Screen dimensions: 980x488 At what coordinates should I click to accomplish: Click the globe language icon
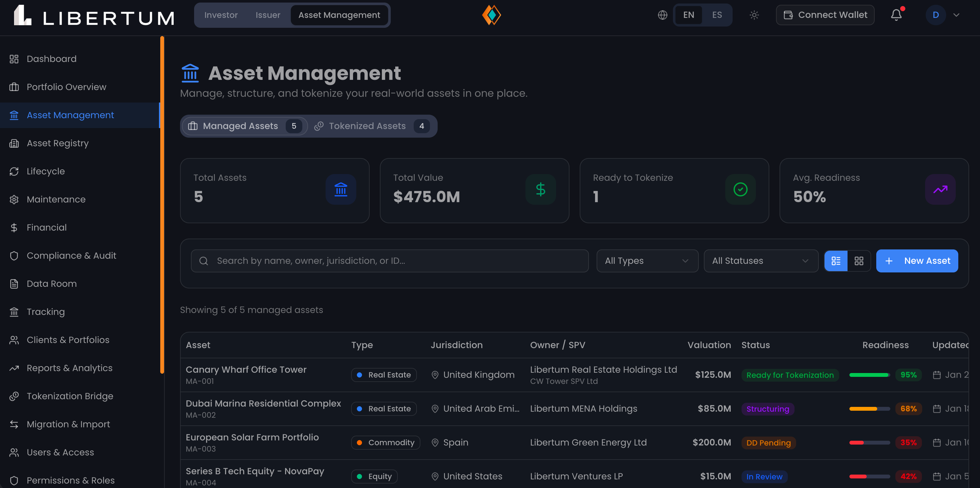(663, 15)
